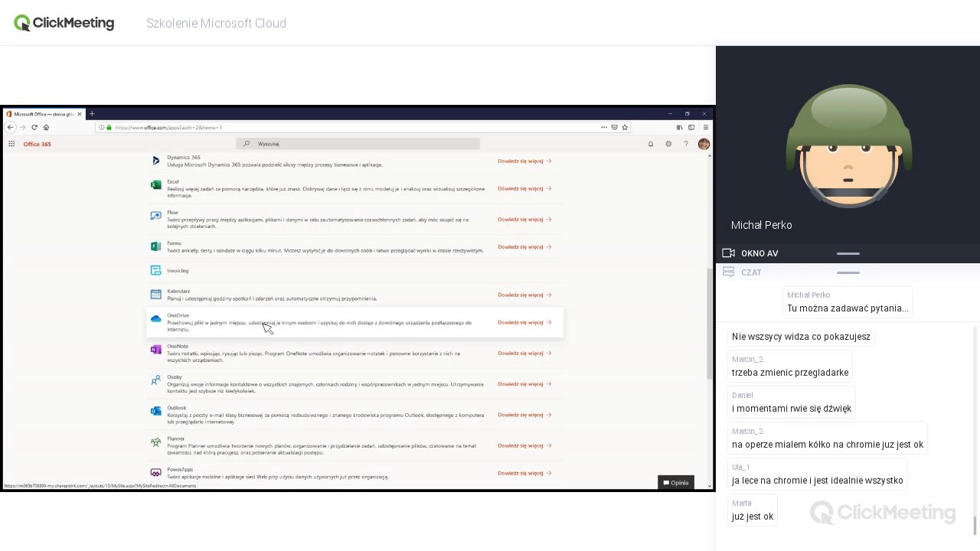Click the OKNO AV panel header

[848, 253]
